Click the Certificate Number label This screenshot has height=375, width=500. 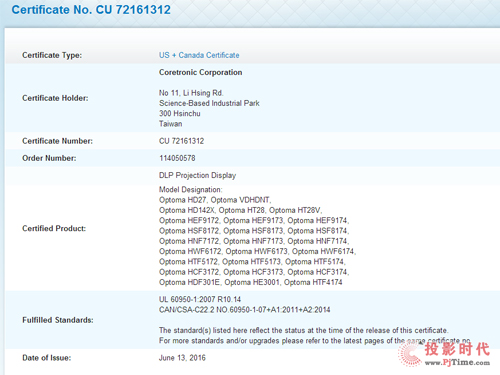(57, 141)
